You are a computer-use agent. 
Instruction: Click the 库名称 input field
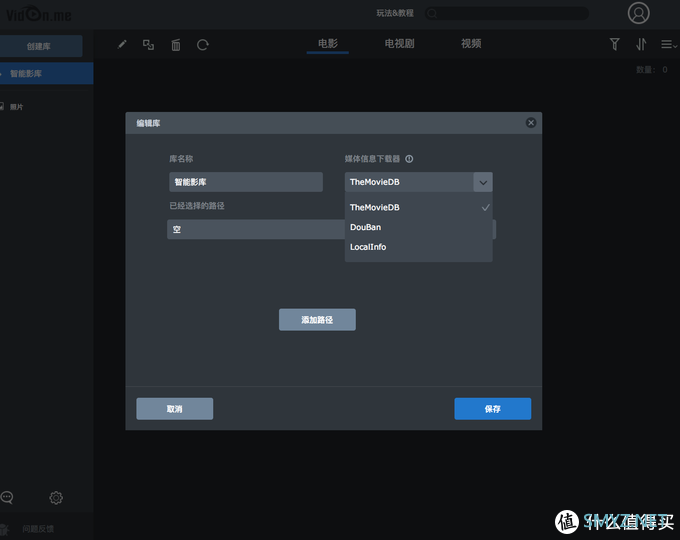246,182
